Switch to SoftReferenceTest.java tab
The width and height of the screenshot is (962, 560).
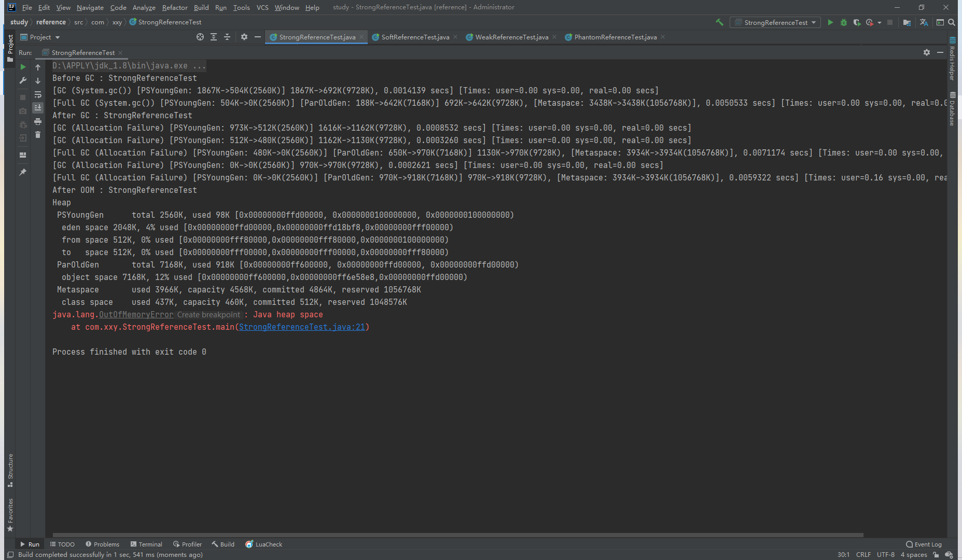tap(415, 37)
